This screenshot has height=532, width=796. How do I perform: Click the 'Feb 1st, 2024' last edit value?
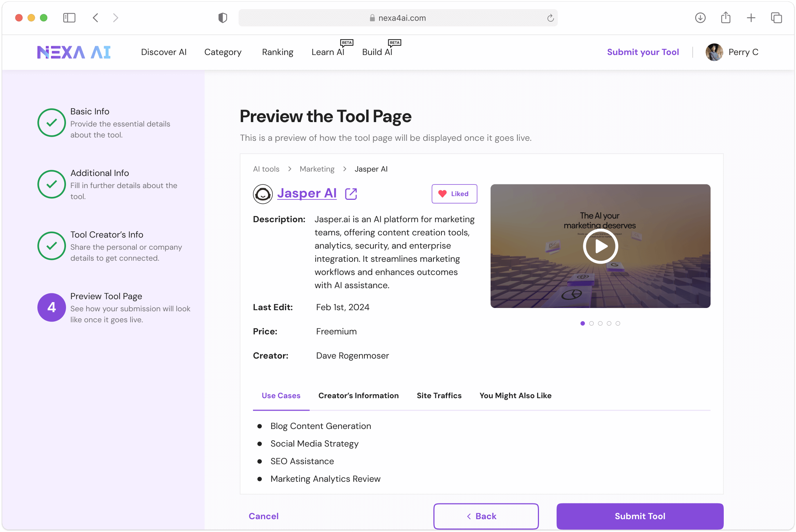[342, 307]
